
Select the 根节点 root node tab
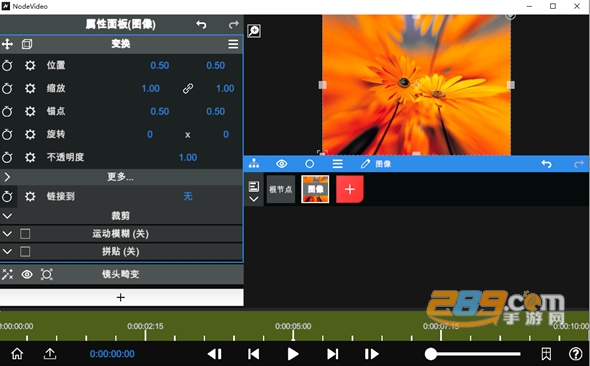[x=281, y=189]
